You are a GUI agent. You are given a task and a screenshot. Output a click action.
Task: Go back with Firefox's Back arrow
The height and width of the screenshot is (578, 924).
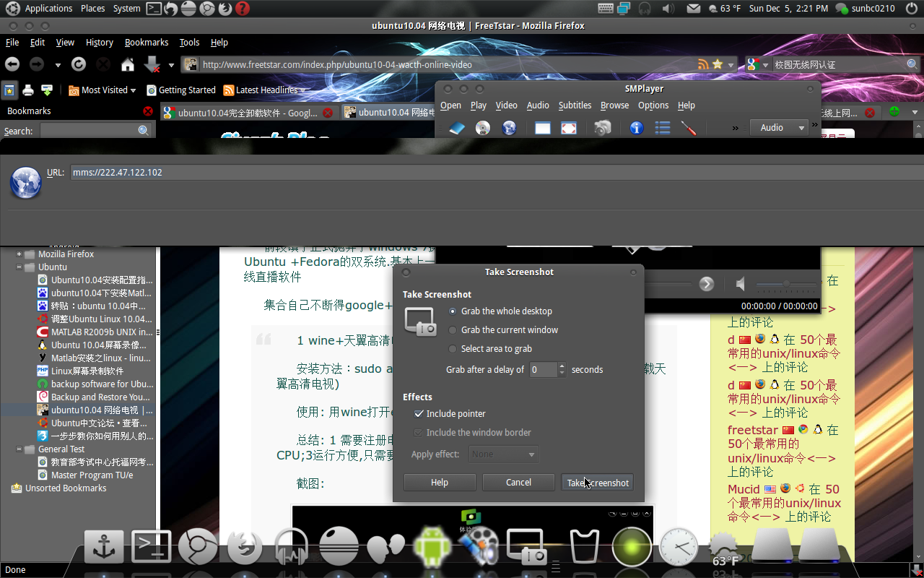pyautogui.click(x=12, y=64)
